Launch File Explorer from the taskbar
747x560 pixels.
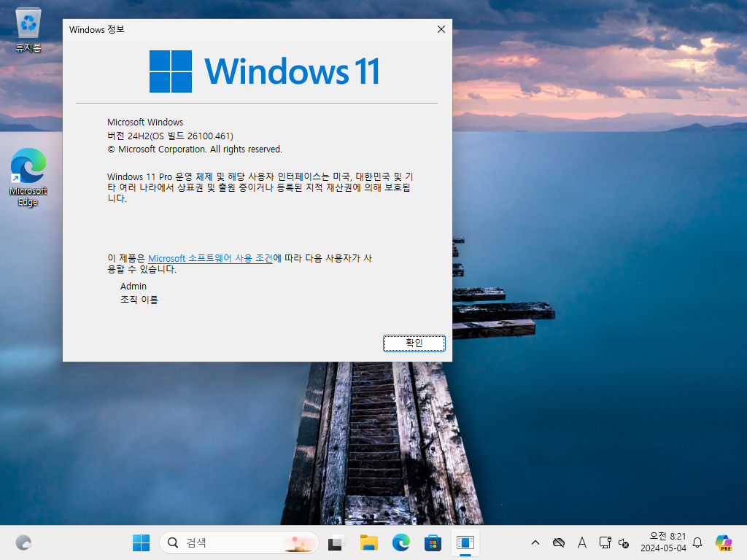(x=368, y=542)
